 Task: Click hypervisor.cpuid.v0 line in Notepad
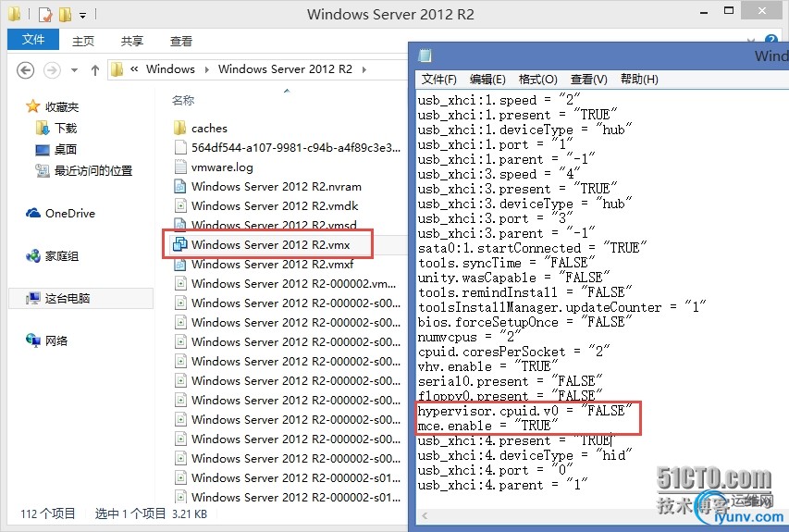click(x=524, y=411)
